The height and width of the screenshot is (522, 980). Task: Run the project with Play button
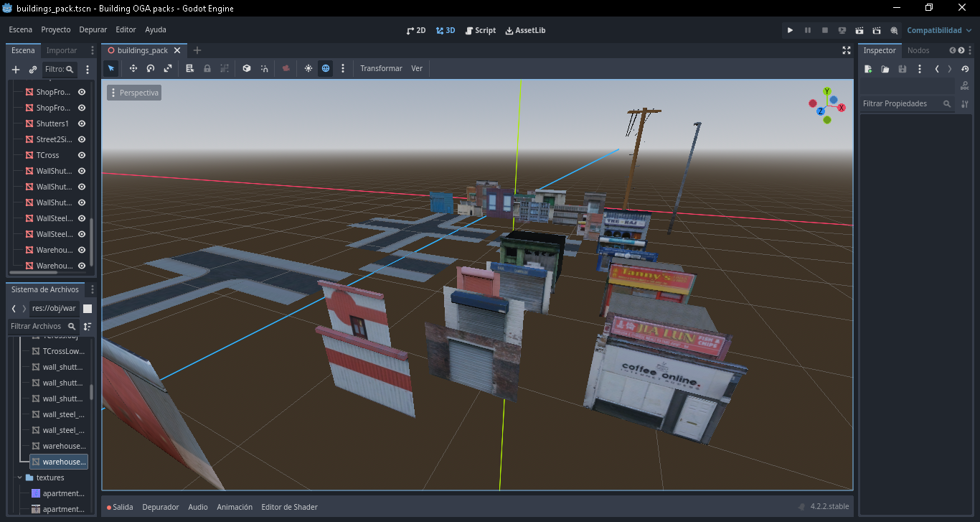(790, 30)
